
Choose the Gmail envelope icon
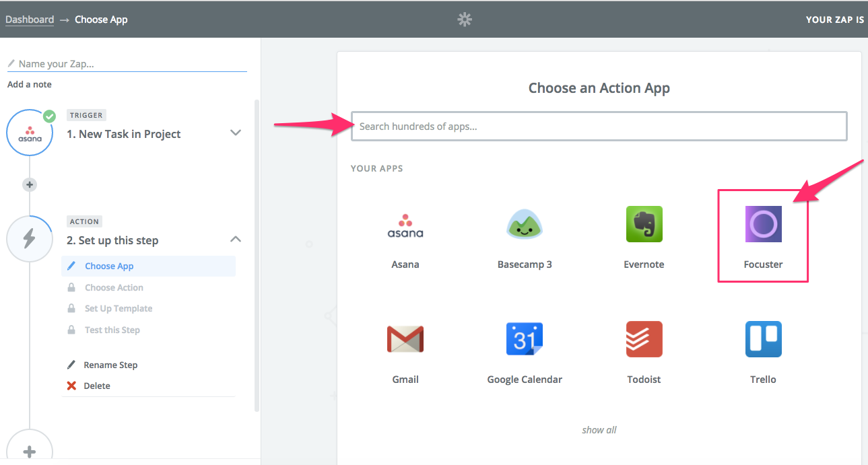point(405,339)
